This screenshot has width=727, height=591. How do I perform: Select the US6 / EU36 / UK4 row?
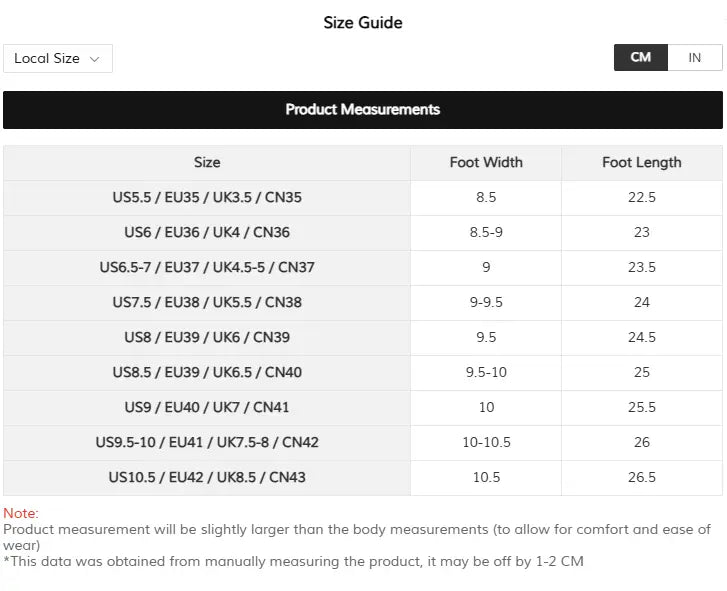click(363, 233)
